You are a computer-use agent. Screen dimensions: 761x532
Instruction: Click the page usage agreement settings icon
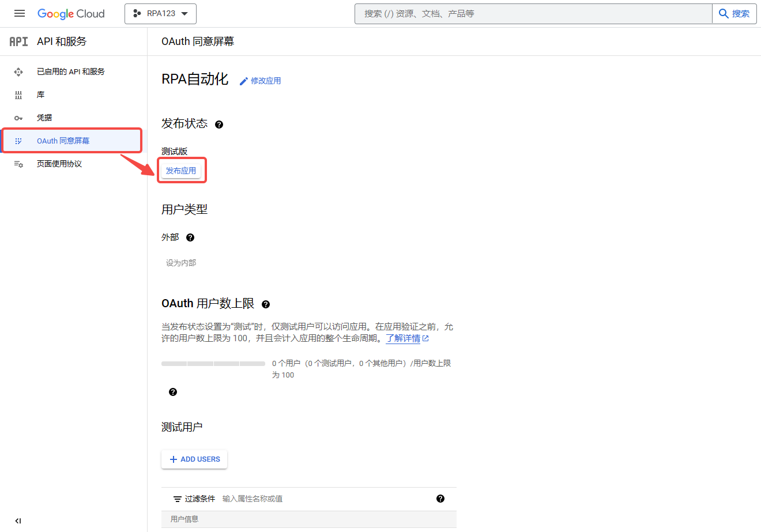[x=18, y=164]
